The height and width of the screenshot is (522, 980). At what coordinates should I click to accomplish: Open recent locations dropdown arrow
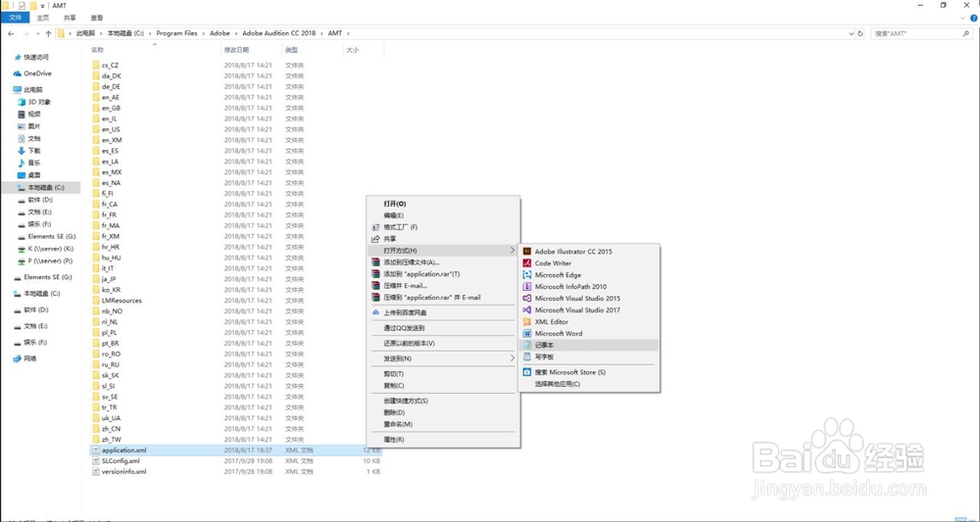[37, 33]
